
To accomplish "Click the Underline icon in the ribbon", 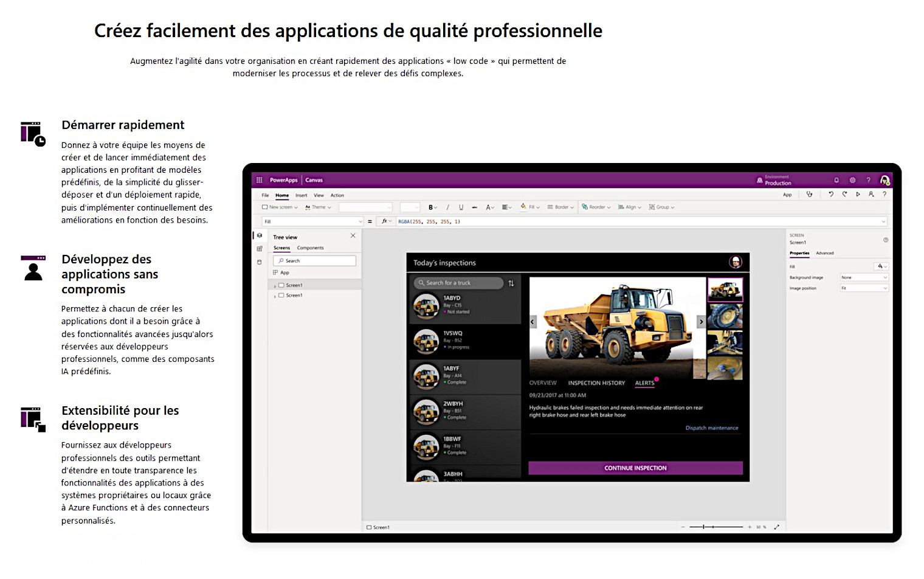I will point(461,207).
